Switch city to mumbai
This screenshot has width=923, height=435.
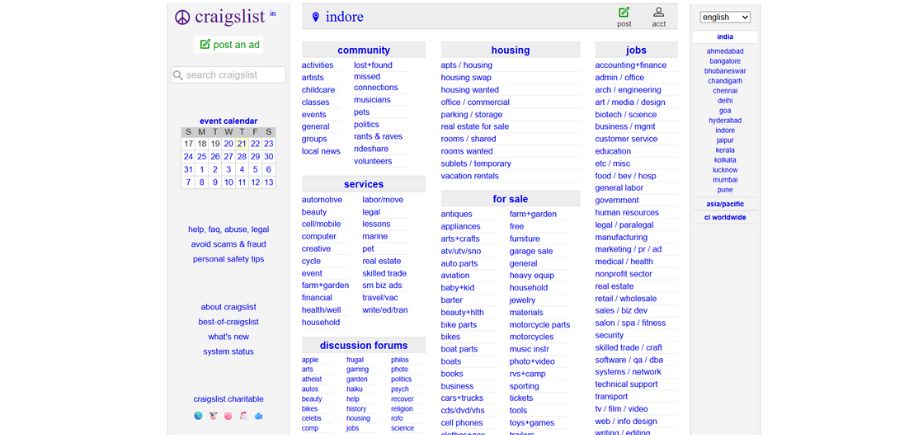coord(725,180)
